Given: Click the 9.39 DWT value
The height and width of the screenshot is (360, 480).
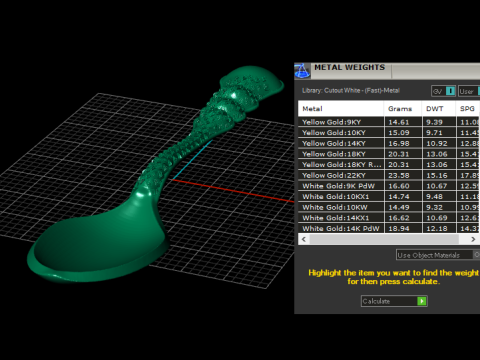Looking at the screenshot, I should [x=434, y=122].
